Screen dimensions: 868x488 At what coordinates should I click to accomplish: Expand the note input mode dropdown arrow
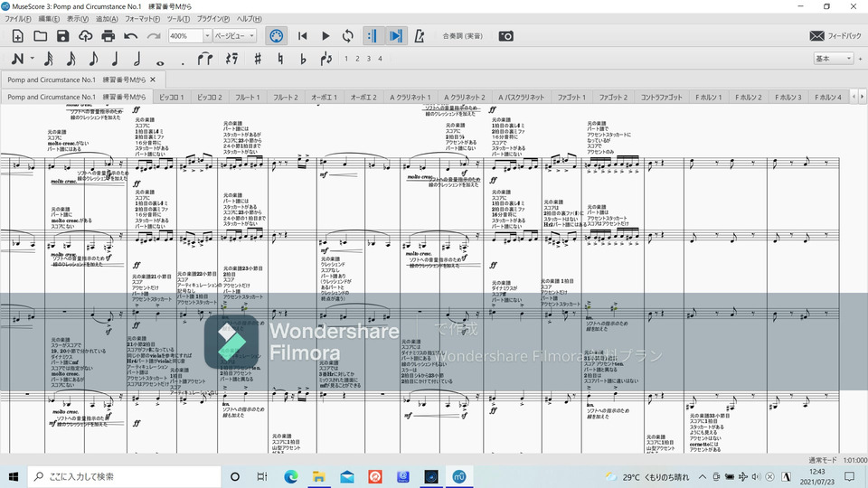(33, 59)
